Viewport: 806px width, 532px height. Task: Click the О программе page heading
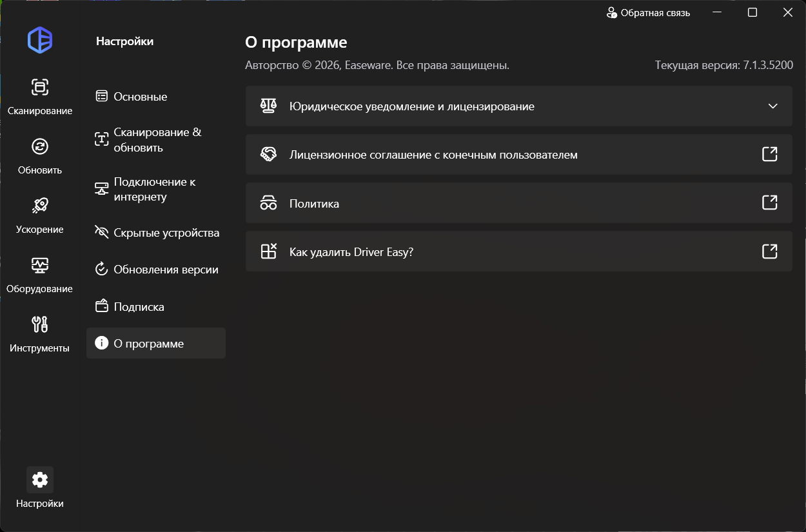[x=296, y=43]
